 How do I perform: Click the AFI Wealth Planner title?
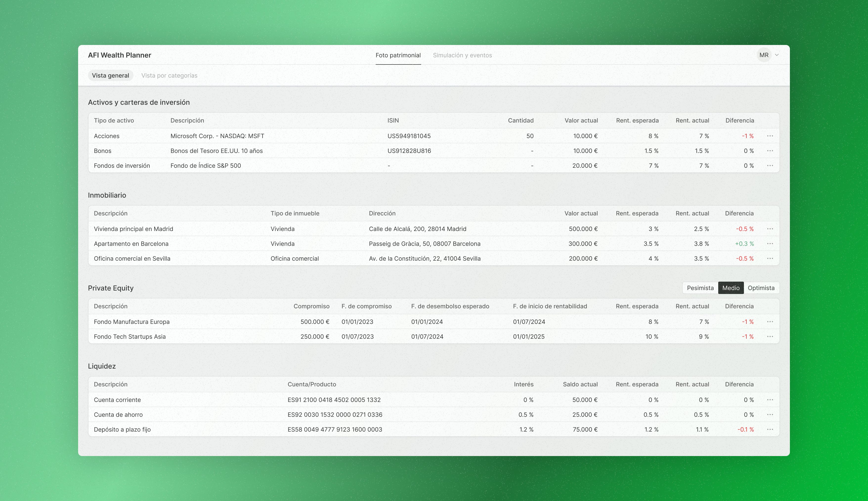[x=119, y=55]
